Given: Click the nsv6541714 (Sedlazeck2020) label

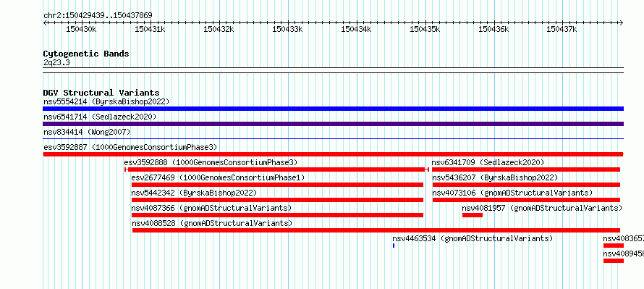Looking at the screenshot, I should (x=100, y=117).
